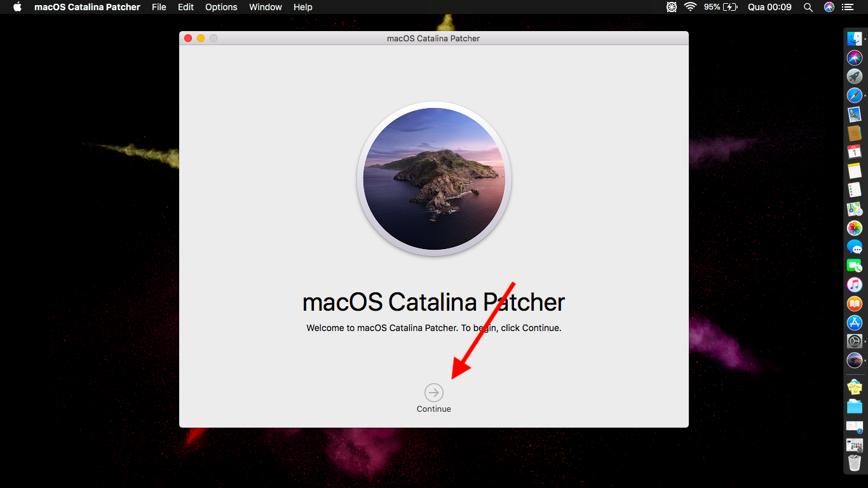The image size is (868, 488).
Task: Click the Apple logo menu
Action: tap(17, 7)
